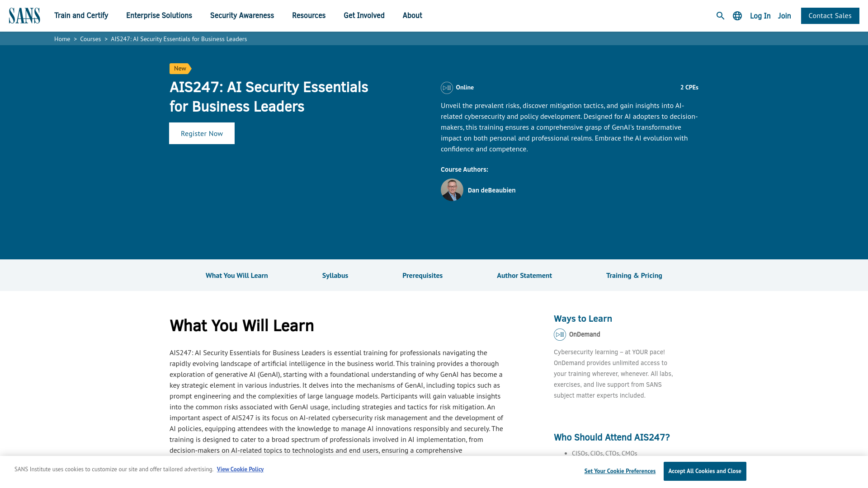Open the Train and Certify menu

81,15
